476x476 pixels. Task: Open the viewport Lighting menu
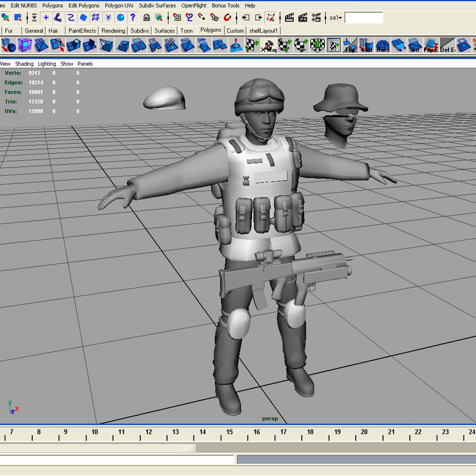(x=47, y=64)
